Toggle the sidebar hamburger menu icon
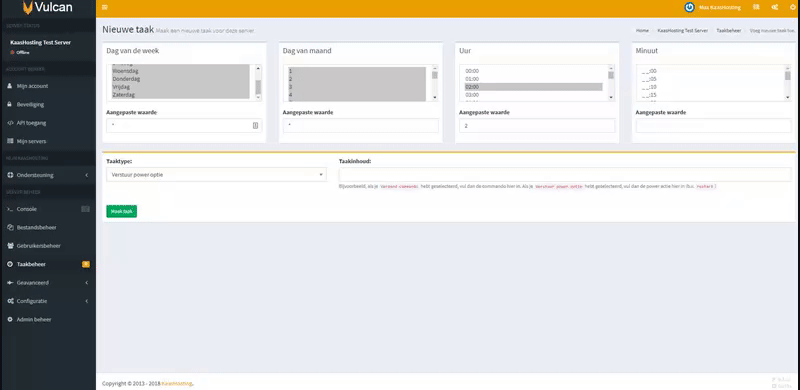The width and height of the screenshot is (800, 390). pos(105,7)
